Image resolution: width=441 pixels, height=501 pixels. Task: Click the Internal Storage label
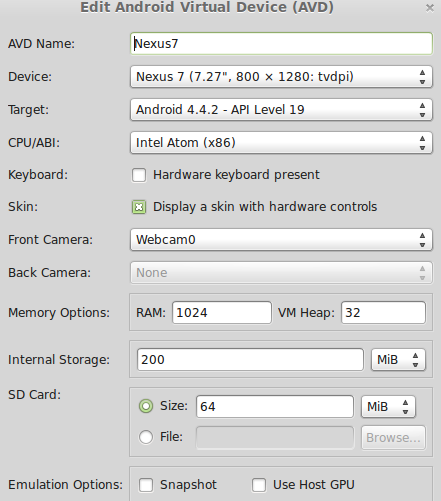(x=59, y=360)
